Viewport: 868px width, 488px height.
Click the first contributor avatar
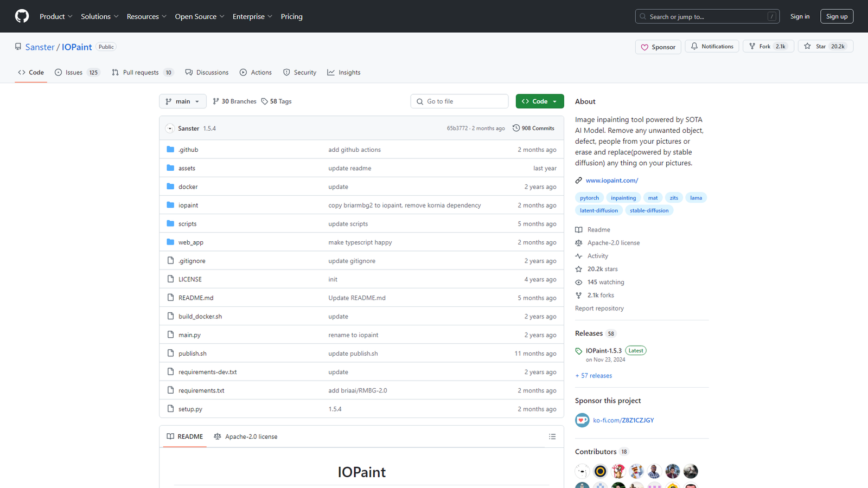pyautogui.click(x=582, y=471)
